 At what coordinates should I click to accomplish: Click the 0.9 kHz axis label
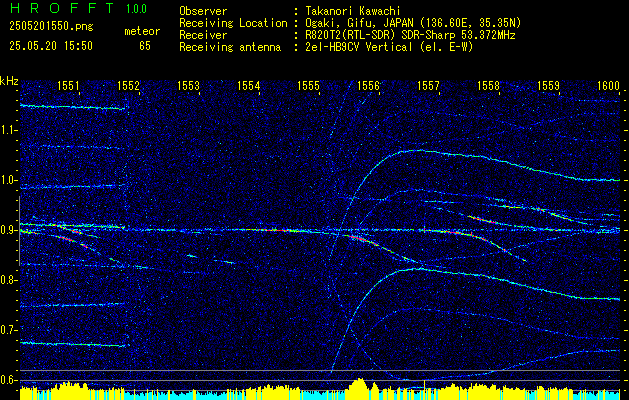[x=8, y=230]
